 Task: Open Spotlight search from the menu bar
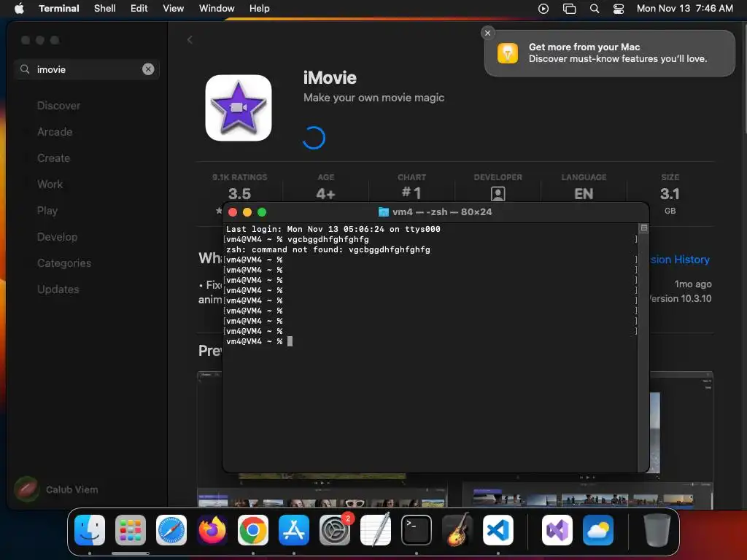point(595,8)
